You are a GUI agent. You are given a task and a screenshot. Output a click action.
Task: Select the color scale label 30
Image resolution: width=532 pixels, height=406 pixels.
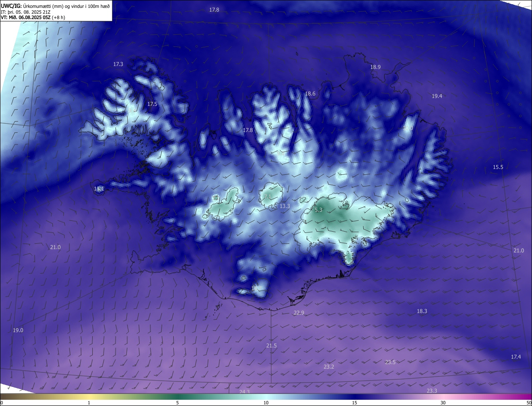pyautogui.click(x=443, y=403)
